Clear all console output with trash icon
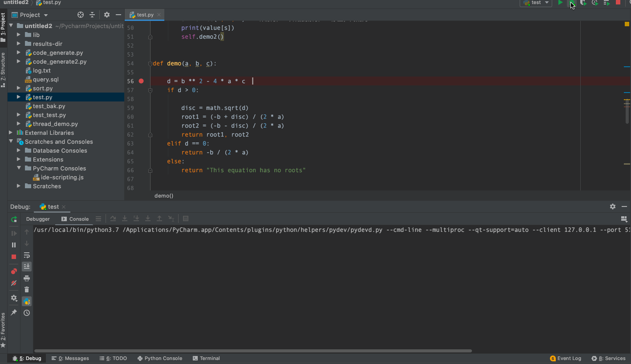The height and width of the screenshot is (364, 631). 27,290
